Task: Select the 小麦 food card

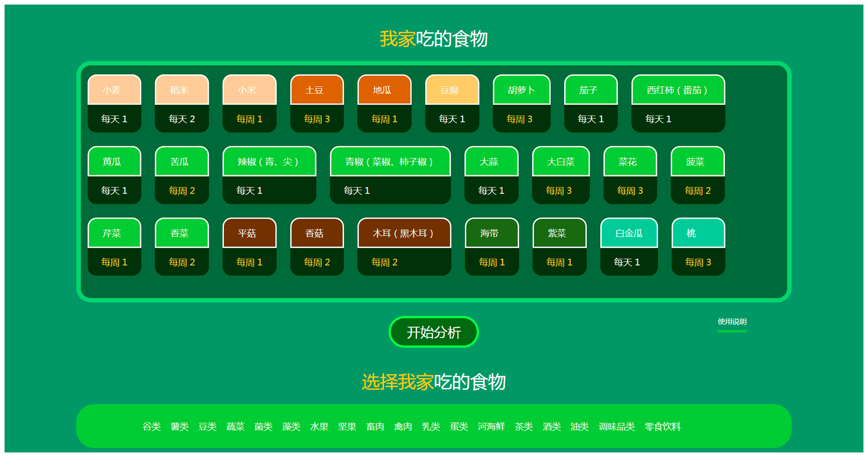Action: [x=114, y=90]
